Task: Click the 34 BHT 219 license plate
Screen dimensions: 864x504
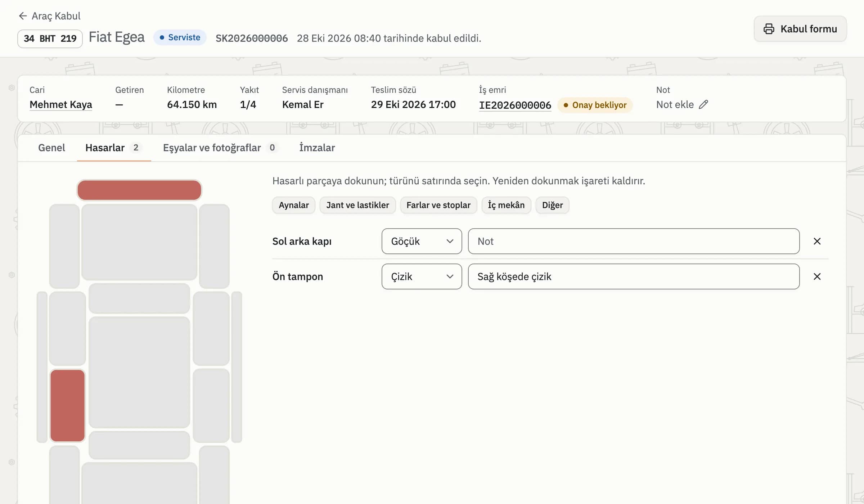Action: pyautogui.click(x=50, y=39)
